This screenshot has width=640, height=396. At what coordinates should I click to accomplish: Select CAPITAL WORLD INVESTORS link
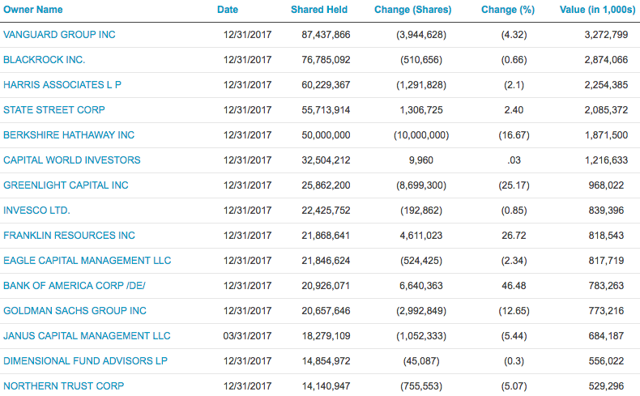click(72, 160)
